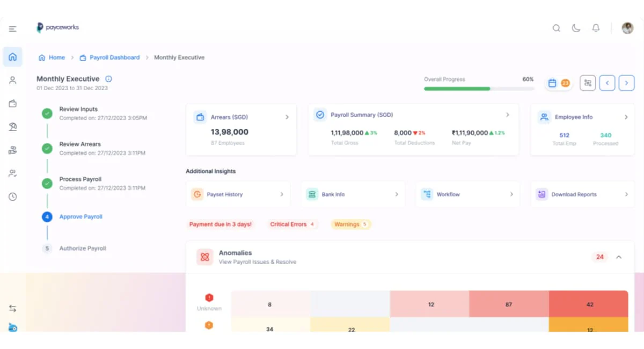Open the person icon in sidebar
The width and height of the screenshot is (644, 349).
12,81
